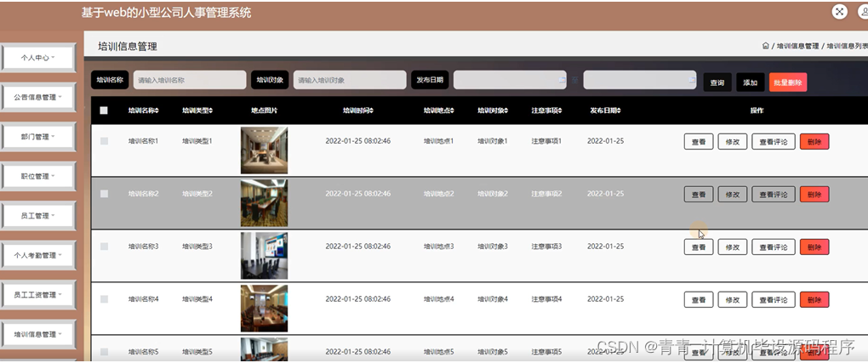The height and width of the screenshot is (363, 868).
Task: Sort by 注意事项 column arrows
Action: click(x=560, y=111)
